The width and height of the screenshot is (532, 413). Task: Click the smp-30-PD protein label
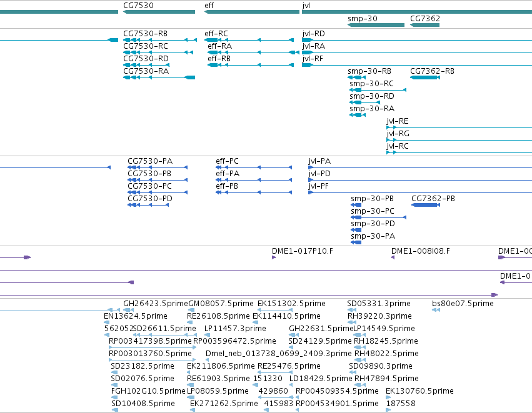[373, 224]
